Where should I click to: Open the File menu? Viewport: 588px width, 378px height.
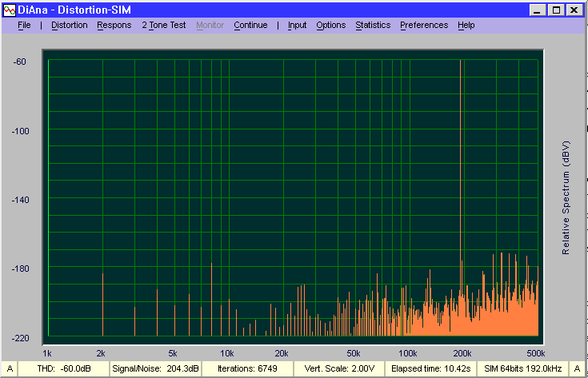pyautogui.click(x=24, y=25)
